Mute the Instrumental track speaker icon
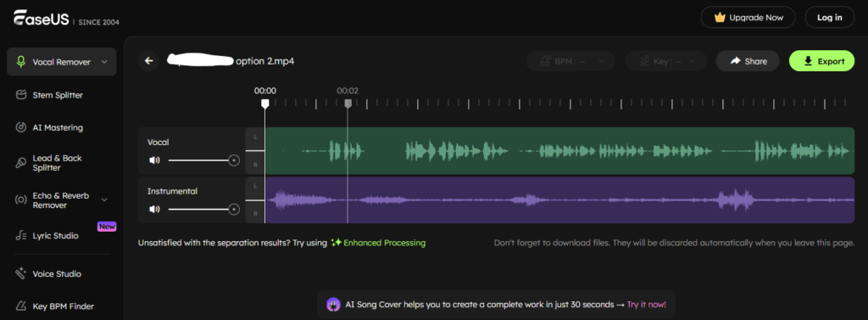This screenshot has height=320, width=868. pos(154,209)
